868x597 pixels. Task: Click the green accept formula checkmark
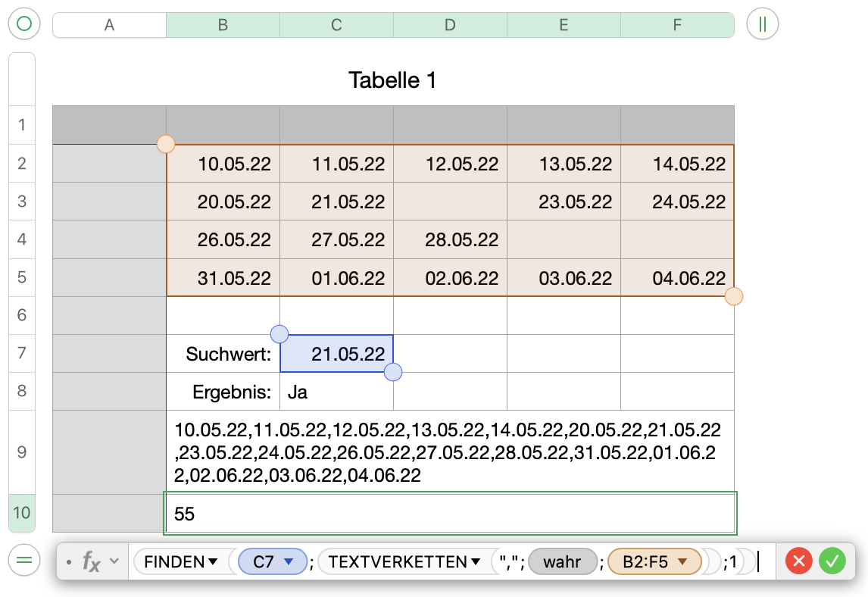click(x=832, y=561)
